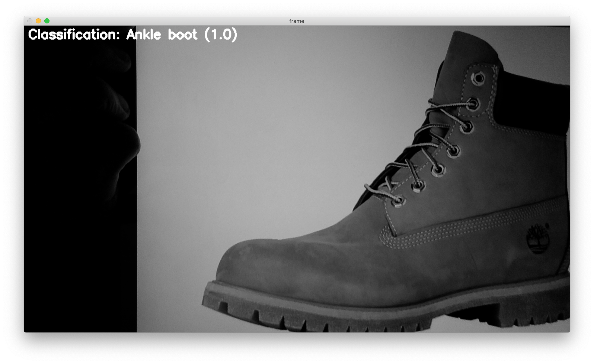Image resolution: width=594 pixels, height=364 pixels.
Task: Minimize the frame window with the yellow button
Action: click(38, 21)
